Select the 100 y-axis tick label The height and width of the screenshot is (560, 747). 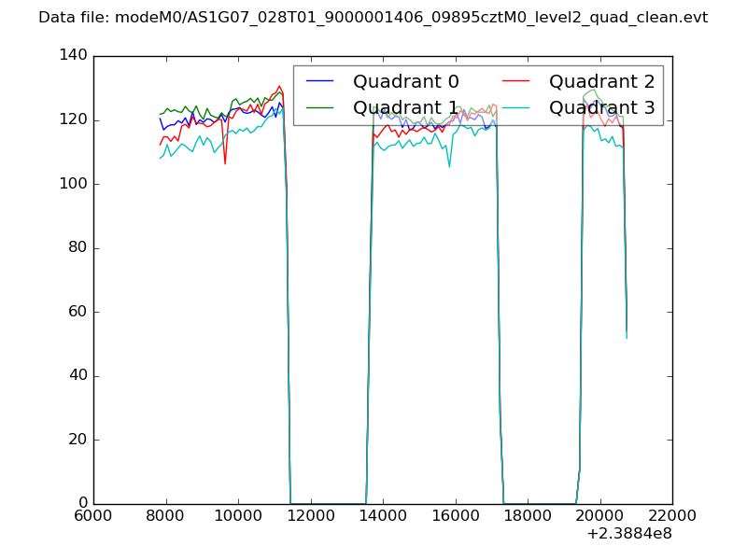[75, 184]
